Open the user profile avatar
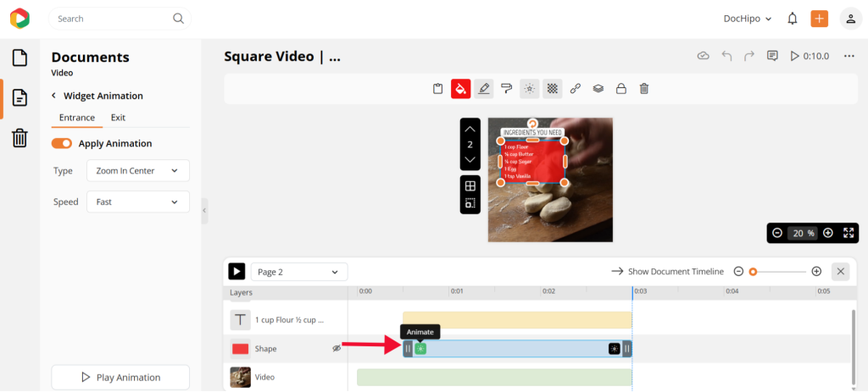868x392 pixels. coord(850,19)
